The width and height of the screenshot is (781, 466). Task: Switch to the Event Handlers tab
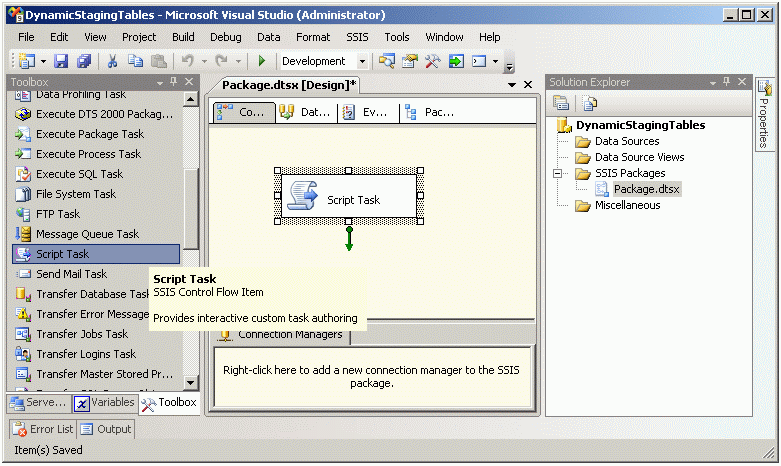(368, 113)
